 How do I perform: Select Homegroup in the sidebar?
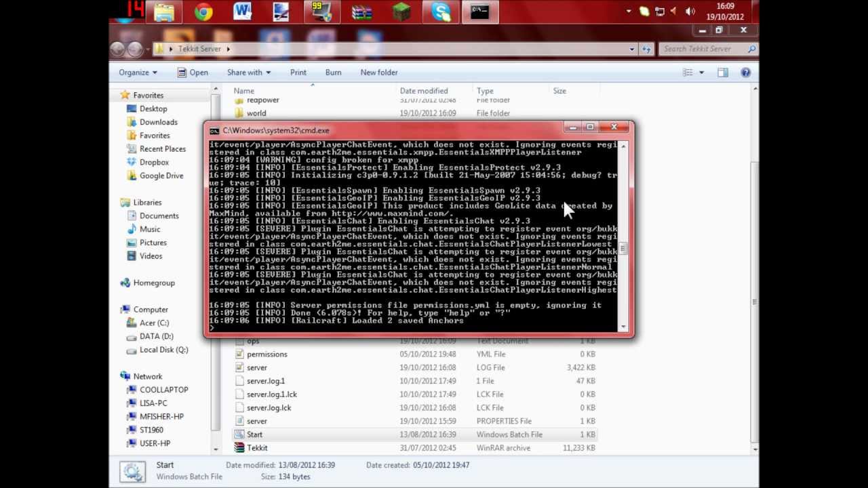click(154, 283)
